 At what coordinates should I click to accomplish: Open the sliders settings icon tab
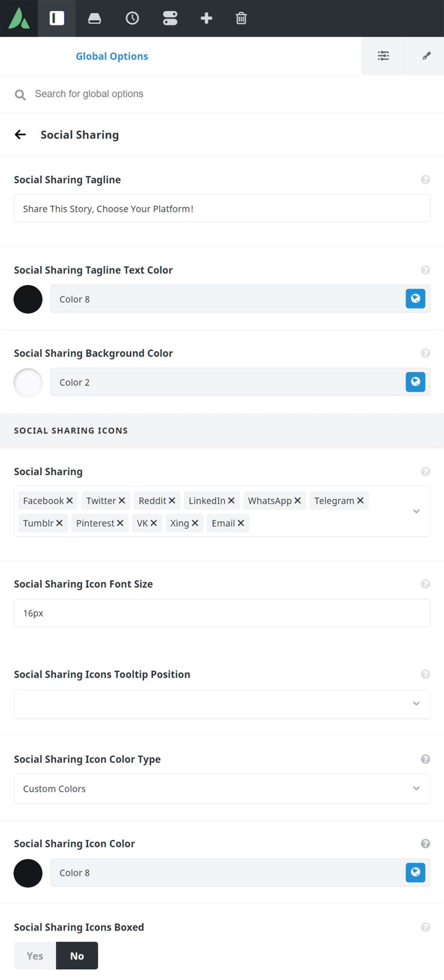click(383, 56)
